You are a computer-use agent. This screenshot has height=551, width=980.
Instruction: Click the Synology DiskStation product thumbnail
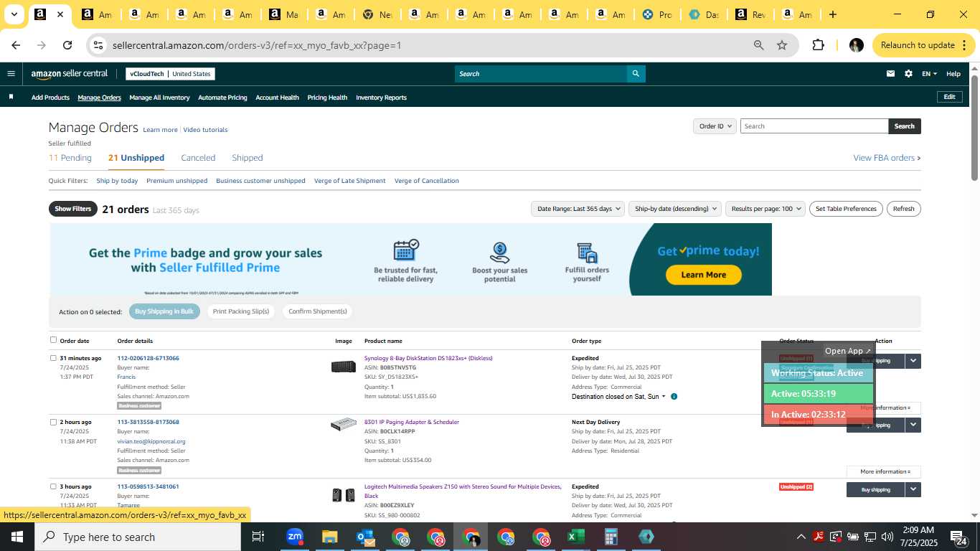(343, 367)
